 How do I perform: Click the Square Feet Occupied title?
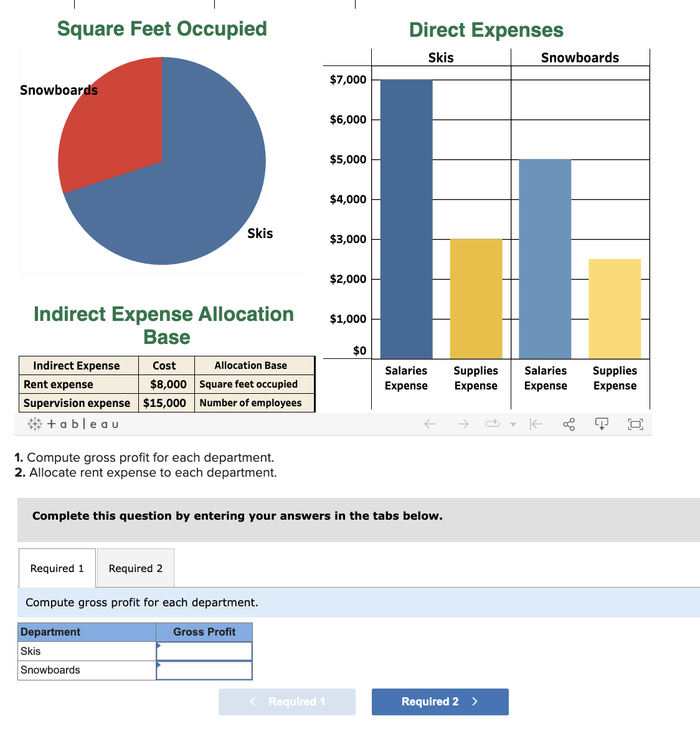pyautogui.click(x=162, y=29)
